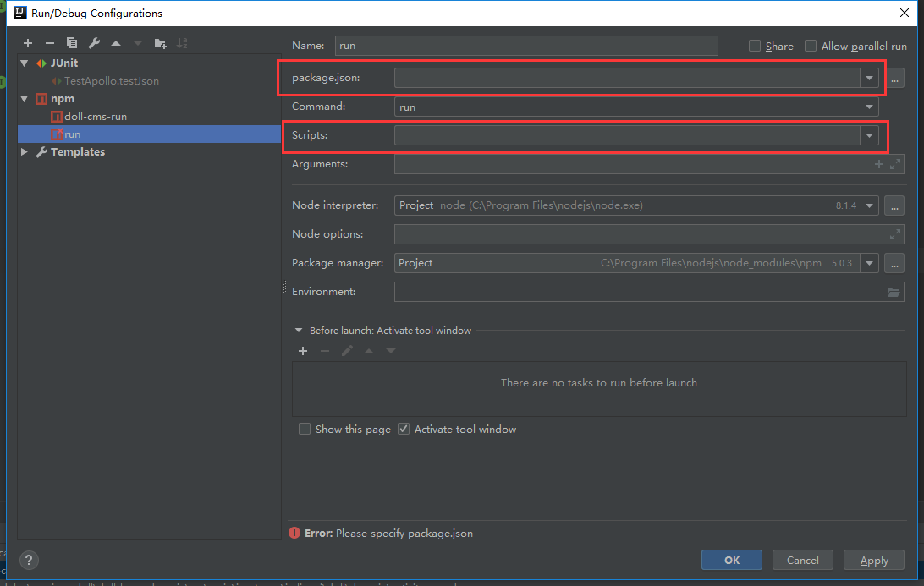This screenshot has width=924, height=586.
Task: Select the npm group label
Action: pyautogui.click(x=62, y=99)
